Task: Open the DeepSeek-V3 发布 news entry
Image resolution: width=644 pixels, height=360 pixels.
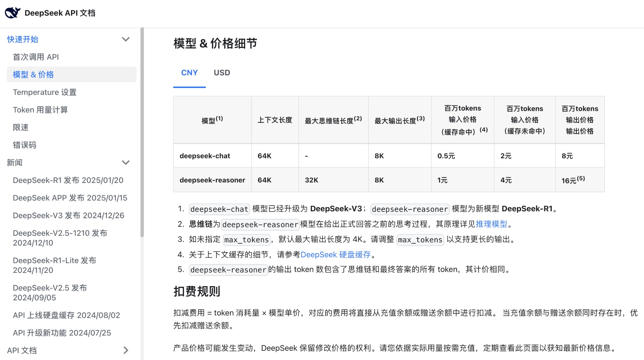Action: pos(68,215)
